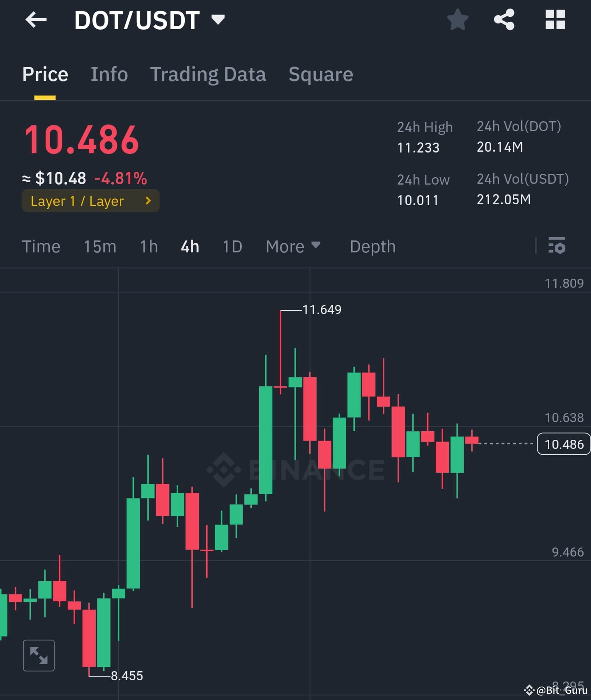
Task: Select the 15m candle interval
Action: pos(100,246)
